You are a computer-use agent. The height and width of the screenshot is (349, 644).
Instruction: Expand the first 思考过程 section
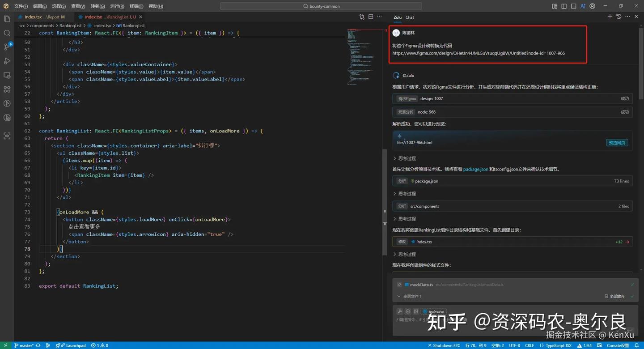pyautogui.click(x=404, y=158)
